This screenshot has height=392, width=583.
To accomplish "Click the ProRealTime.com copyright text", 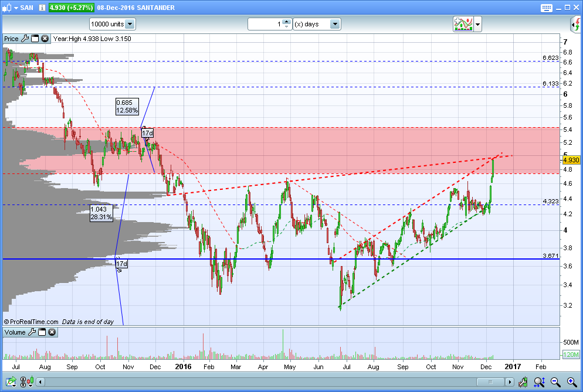I will (31, 322).
